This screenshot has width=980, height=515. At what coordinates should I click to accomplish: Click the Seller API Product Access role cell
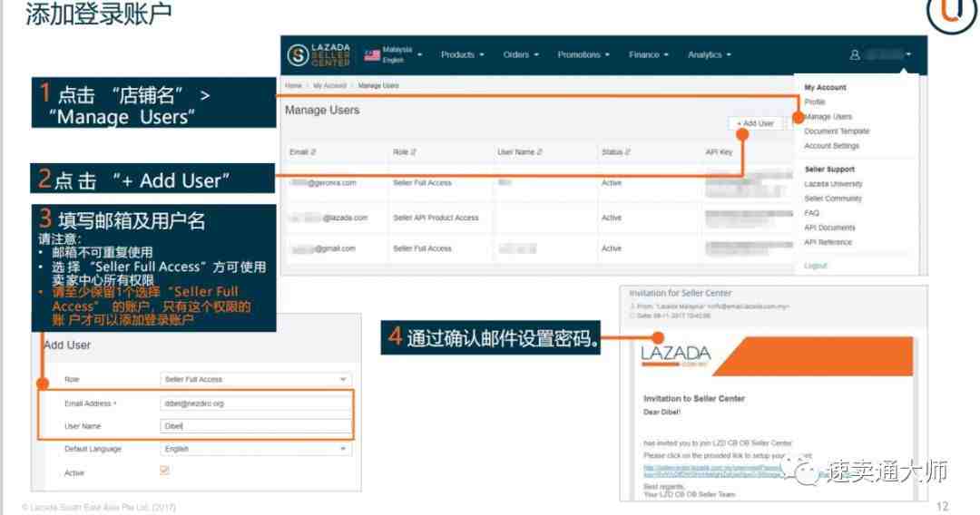pyautogui.click(x=436, y=218)
